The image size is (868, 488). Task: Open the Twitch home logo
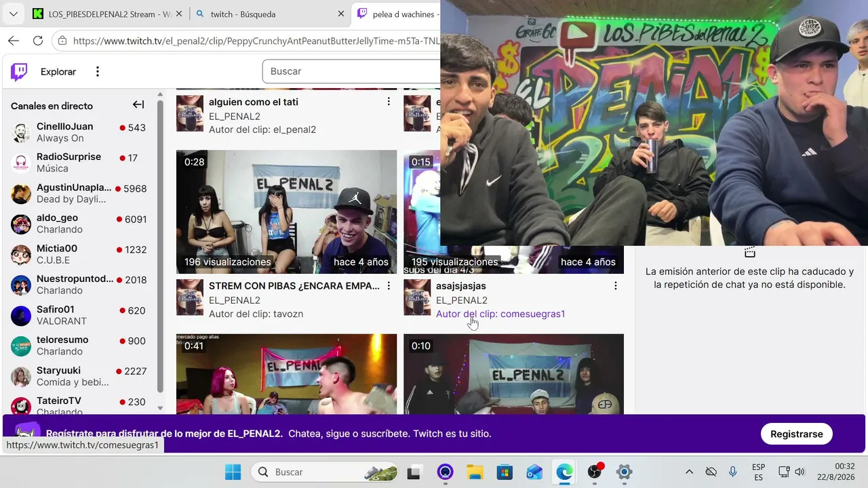(19, 71)
